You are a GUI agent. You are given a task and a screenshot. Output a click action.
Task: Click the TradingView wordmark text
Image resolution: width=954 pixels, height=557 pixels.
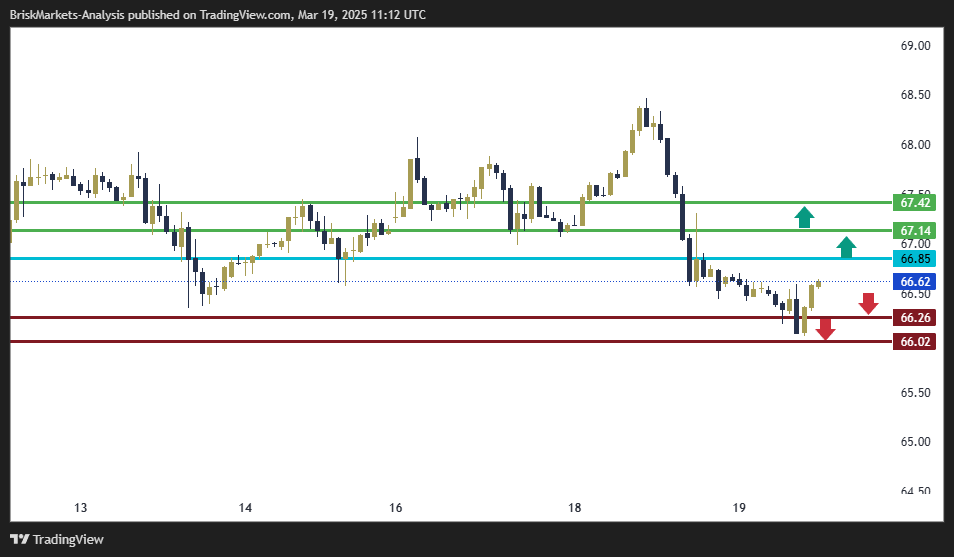(68, 540)
